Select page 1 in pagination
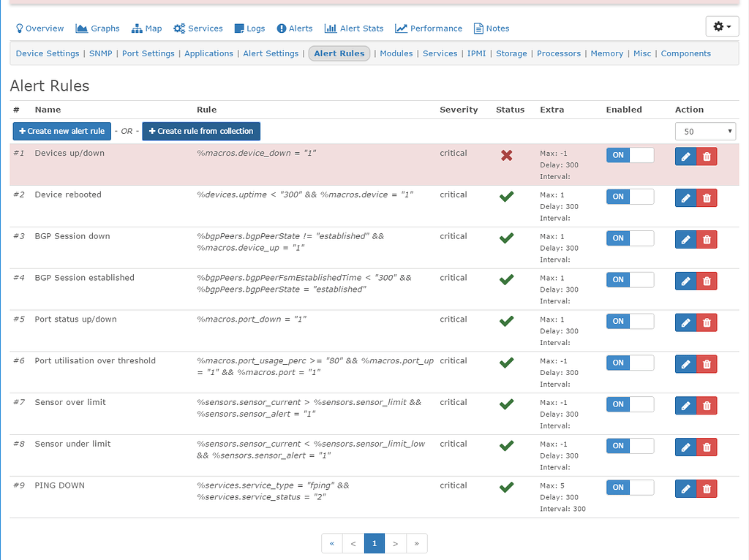The height and width of the screenshot is (560, 749). (x=374, y=543)
